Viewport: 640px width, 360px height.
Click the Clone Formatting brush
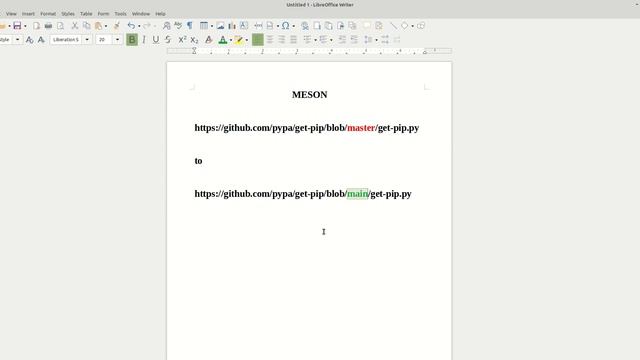117,26
